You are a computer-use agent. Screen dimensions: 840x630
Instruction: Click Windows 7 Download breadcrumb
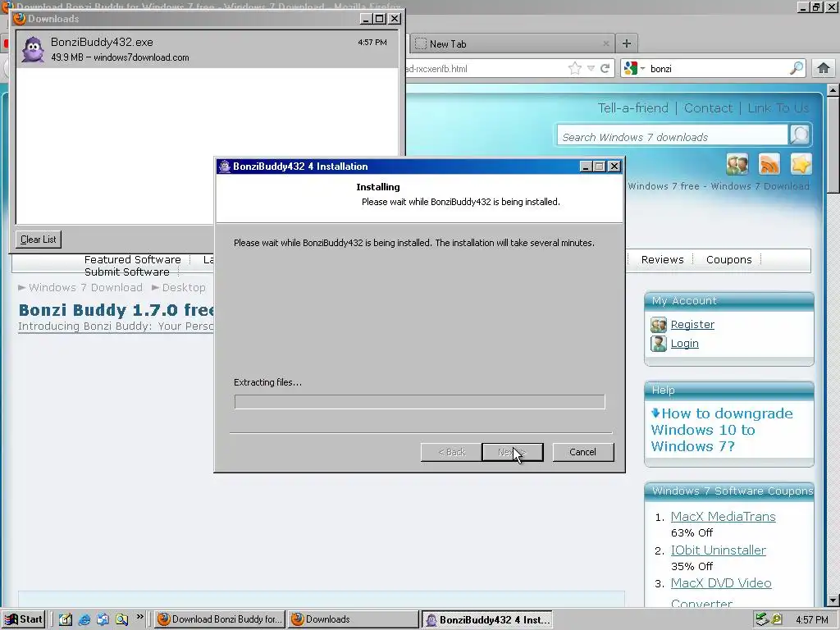pos(85,288)
